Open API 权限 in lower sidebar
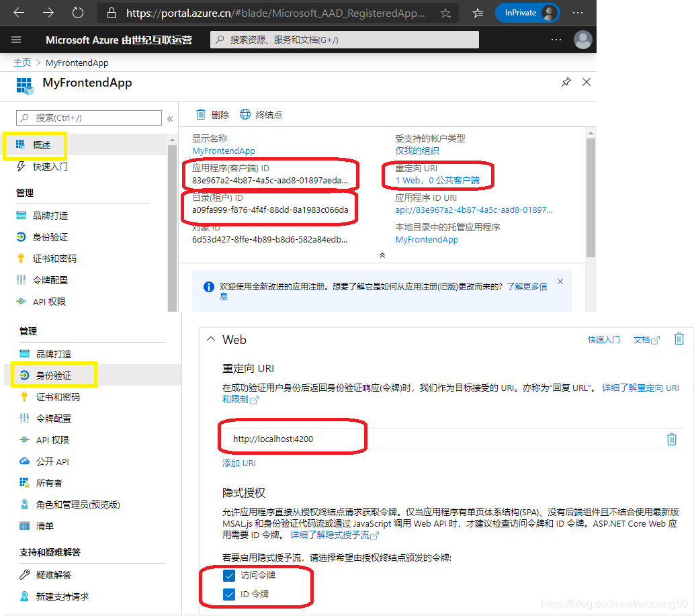 pyautogui.click(x=45, y=440)
